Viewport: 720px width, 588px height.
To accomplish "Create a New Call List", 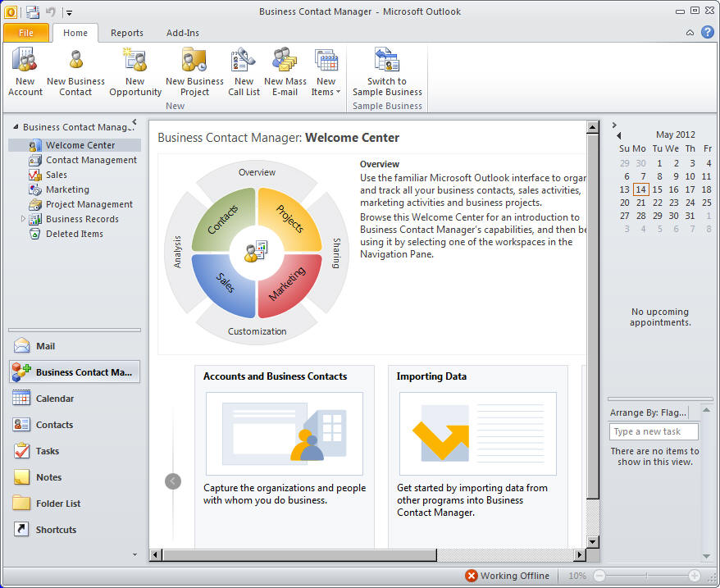I will click(x=244, y=71).
